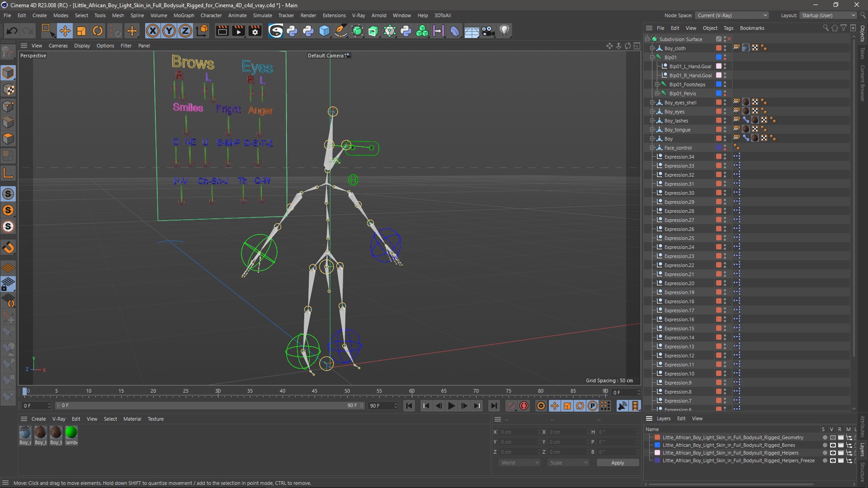Image resolution: width=868 pixels, height=488 pixels.
Task: Expand Bip01_Footsteps node
Action: pos(657,84)
